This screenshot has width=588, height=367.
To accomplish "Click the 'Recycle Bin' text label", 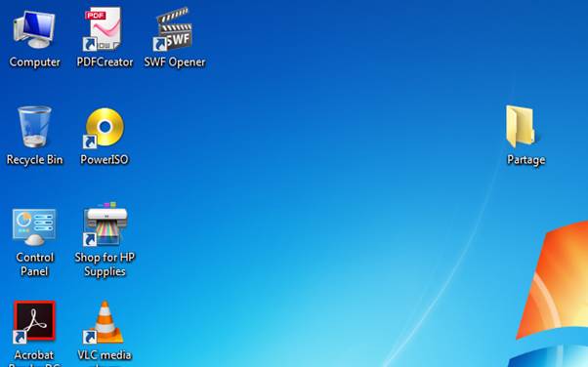I will tap(34, 160).
